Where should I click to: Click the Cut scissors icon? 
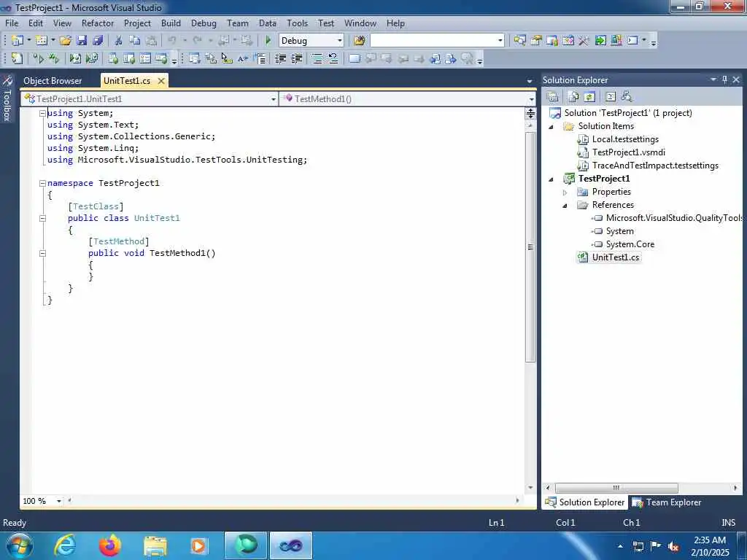119,41
